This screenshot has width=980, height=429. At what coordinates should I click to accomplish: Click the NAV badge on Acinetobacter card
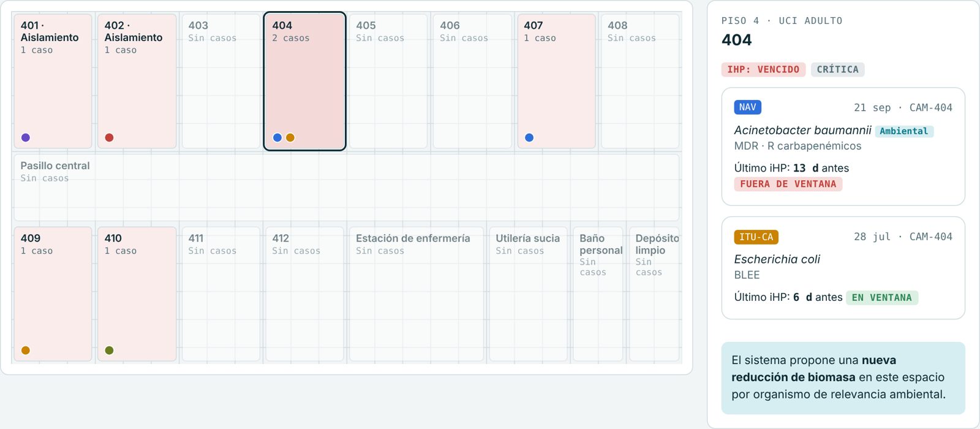[747, 107]
